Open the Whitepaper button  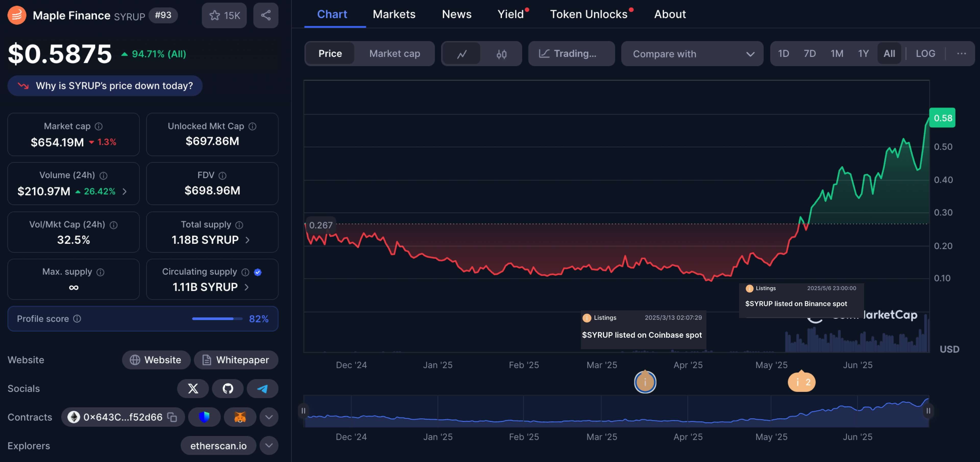(236, 360)
